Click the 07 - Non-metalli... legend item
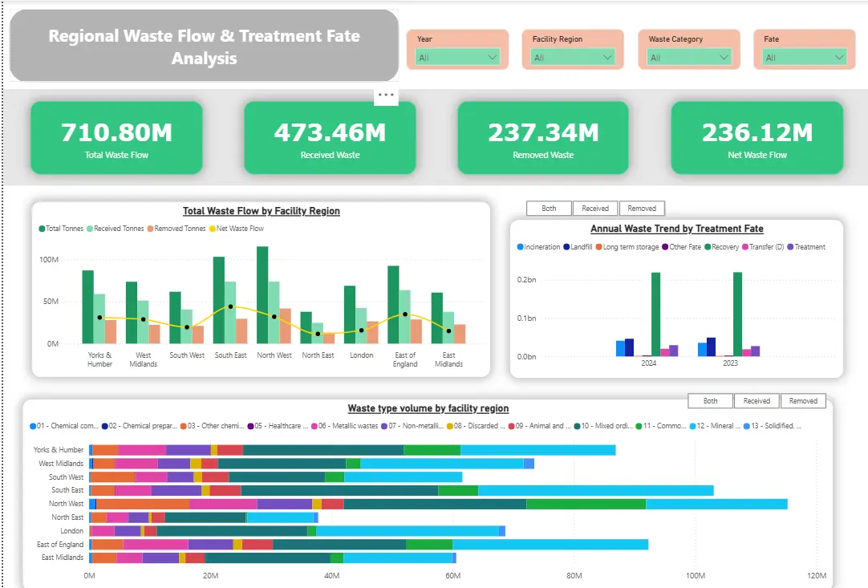This screenshot has width=868, height=588. (412, 426)
